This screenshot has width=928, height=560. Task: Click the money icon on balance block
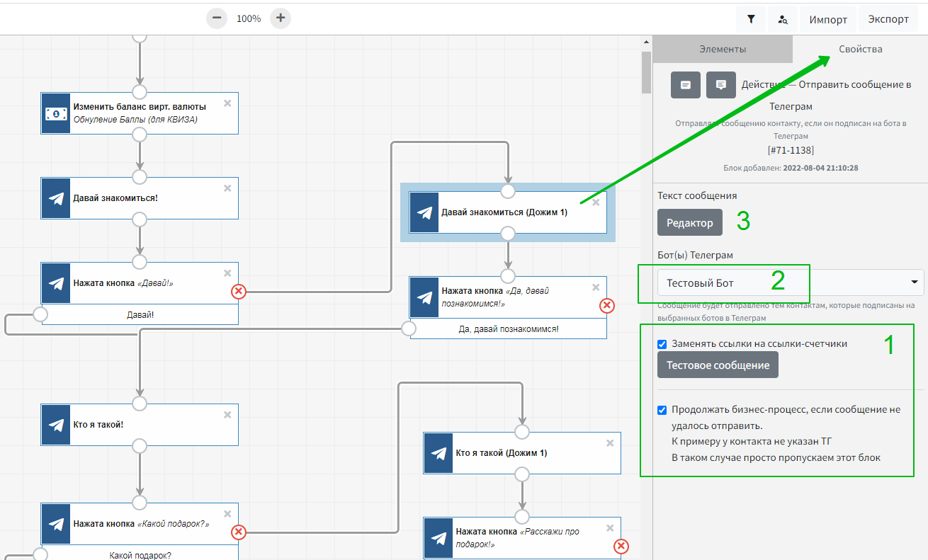(x=56, y=113)
